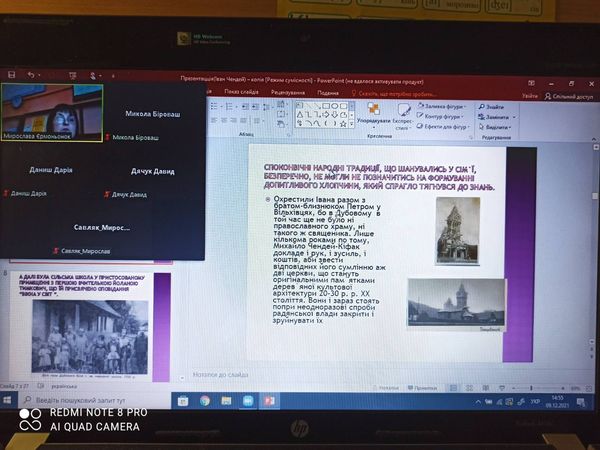Select the star shape in shapes gallery
The image size is (600, 450).
point(343,124)
